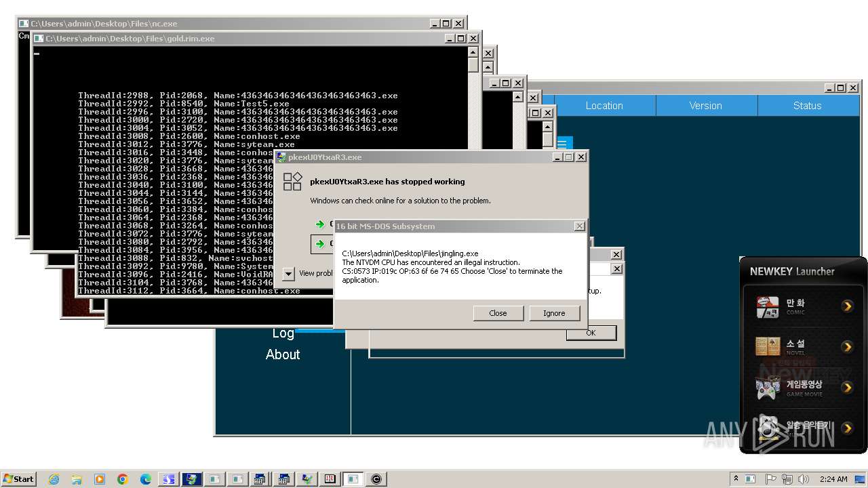Image resolution: width=868 pixels, height=488 pixels.
Task: Sort by the Version column header
Action: tap(706, 106)
